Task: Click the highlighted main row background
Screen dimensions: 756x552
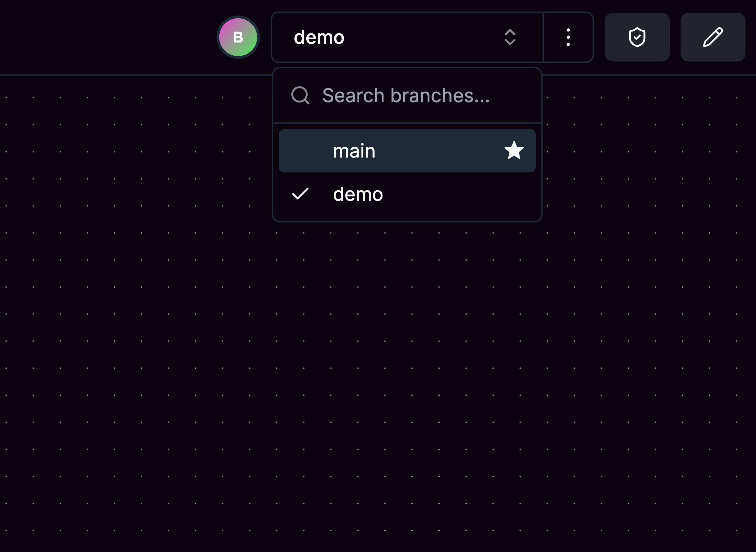Action: (407, 151)
